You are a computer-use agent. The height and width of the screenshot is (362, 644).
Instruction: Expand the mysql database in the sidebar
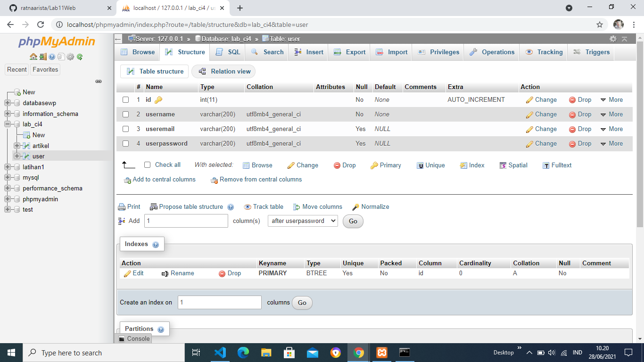click(x=7, y=177)
